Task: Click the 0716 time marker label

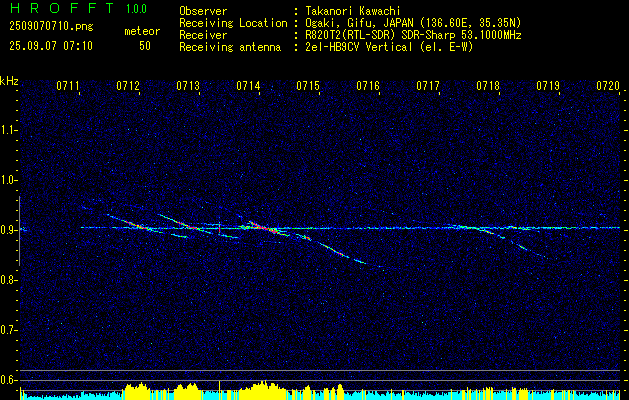Action: 367,86
